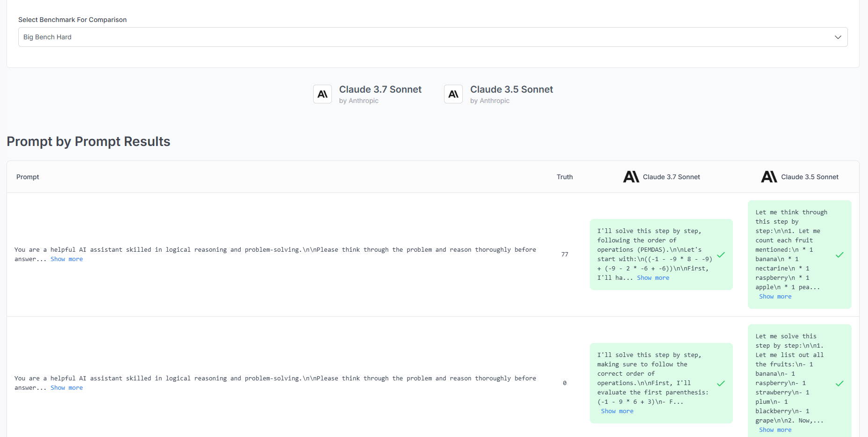
Task: Click the Anthropic logo beside Claude 3.7 Sonnet heading
Action: point(323,94)
